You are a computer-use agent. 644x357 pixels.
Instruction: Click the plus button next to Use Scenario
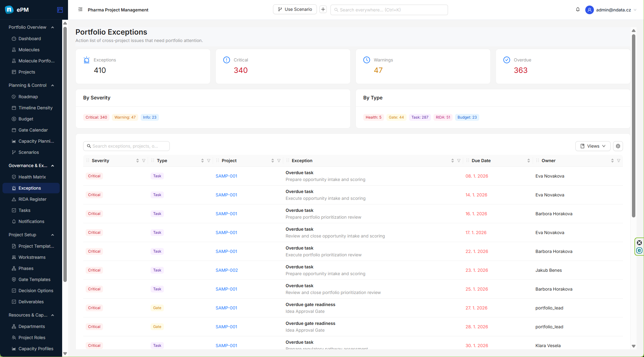pos(323,9)
